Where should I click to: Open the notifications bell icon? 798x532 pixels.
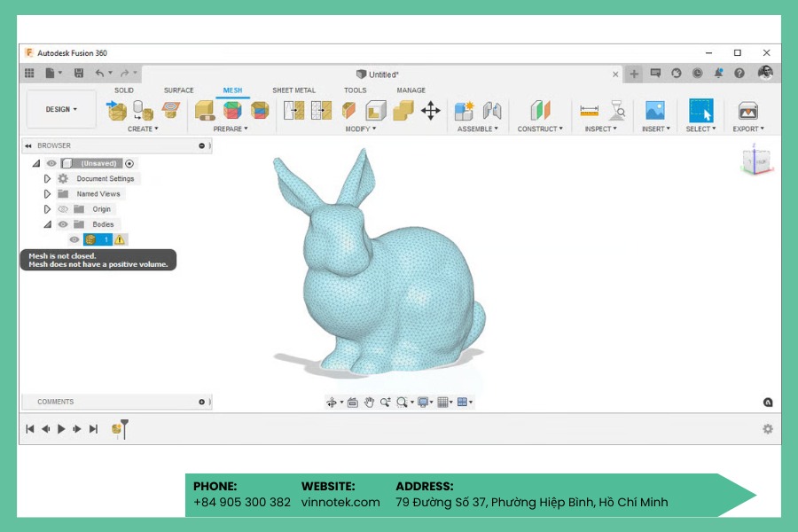tap(718, 74)
